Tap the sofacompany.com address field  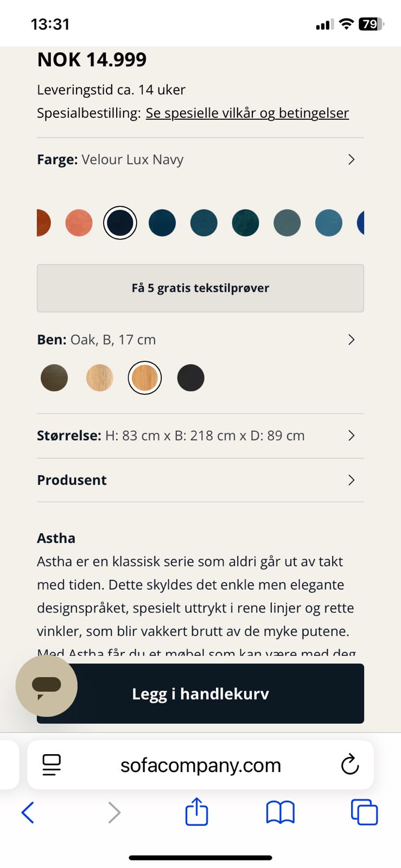pos(200,765)
